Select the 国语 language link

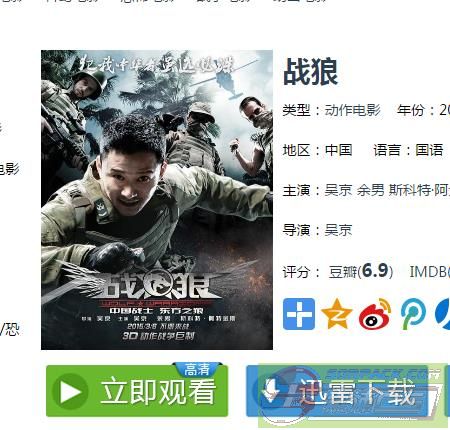tap(429, 150)
